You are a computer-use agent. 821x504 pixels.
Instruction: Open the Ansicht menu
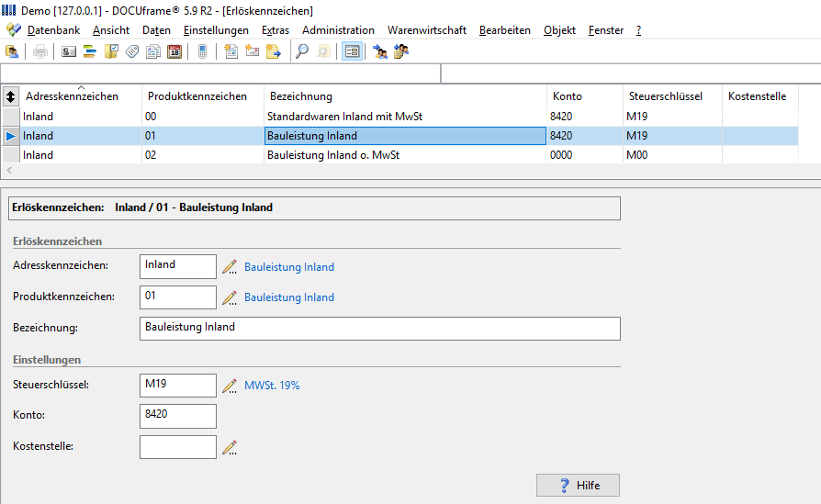click(x=111, y=30)
